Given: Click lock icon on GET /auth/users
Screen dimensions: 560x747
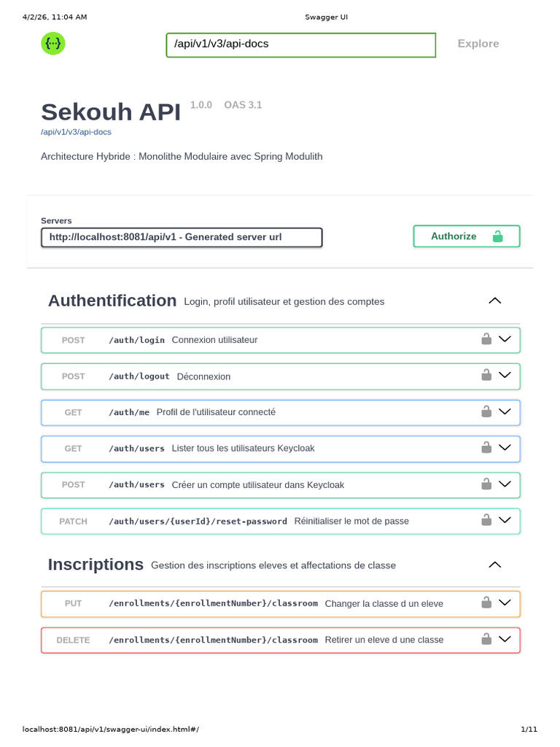Looking at the screenshot, I should point(486,447).
